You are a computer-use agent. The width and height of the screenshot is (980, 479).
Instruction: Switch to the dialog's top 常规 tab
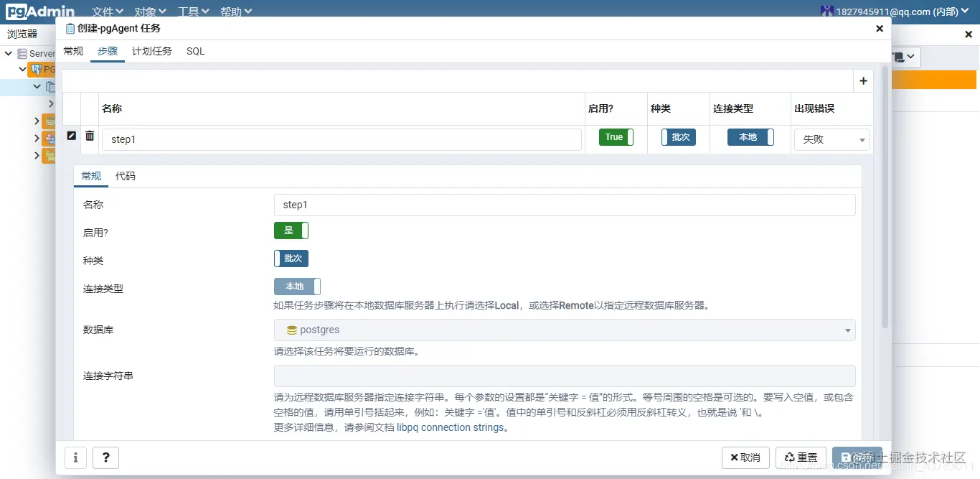click(x=73, y=51)
